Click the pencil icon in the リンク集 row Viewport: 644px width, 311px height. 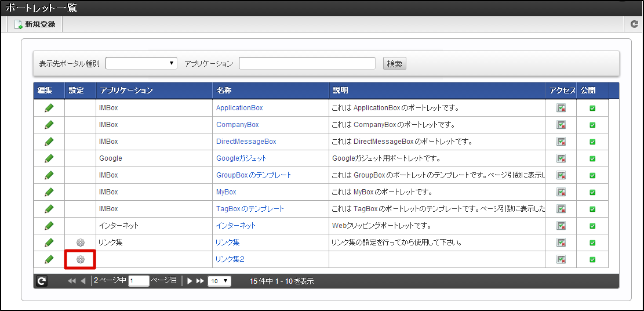click(x=49, y=243)
